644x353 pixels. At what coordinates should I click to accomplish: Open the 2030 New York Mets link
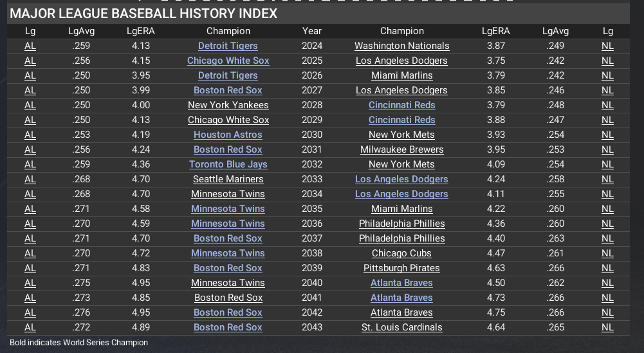401,135
